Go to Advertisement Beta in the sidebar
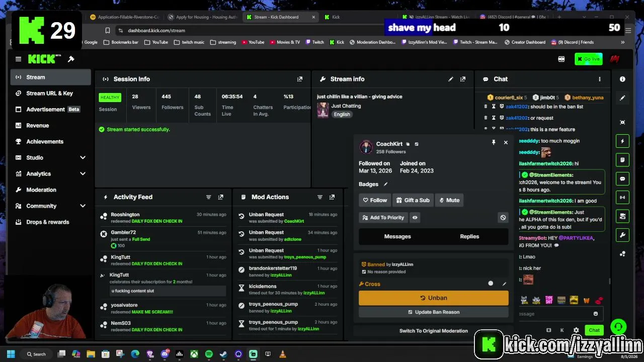This screenshot has width=644, height=362. (50, 110)
